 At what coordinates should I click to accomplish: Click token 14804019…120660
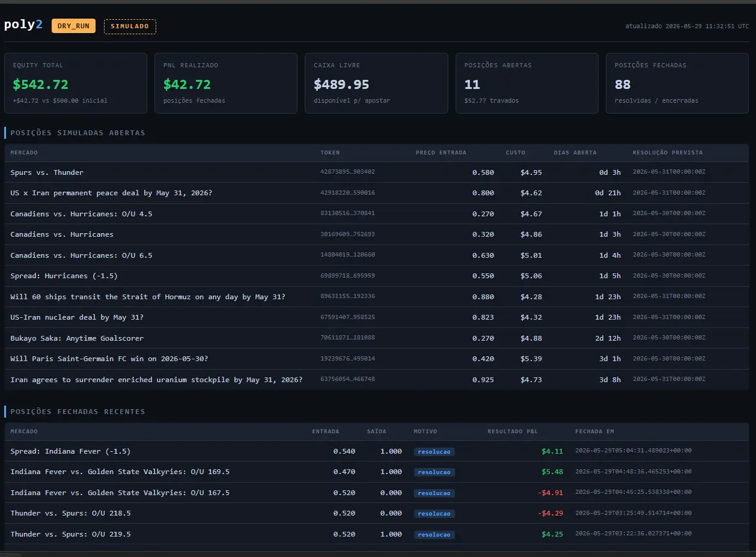347,255
